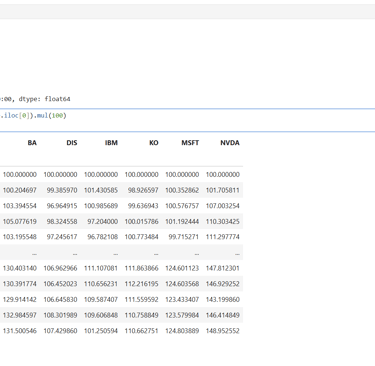Select the DIS value 96.964915
This screenshot has height=366, width=375.
click(x=62, y=206)
